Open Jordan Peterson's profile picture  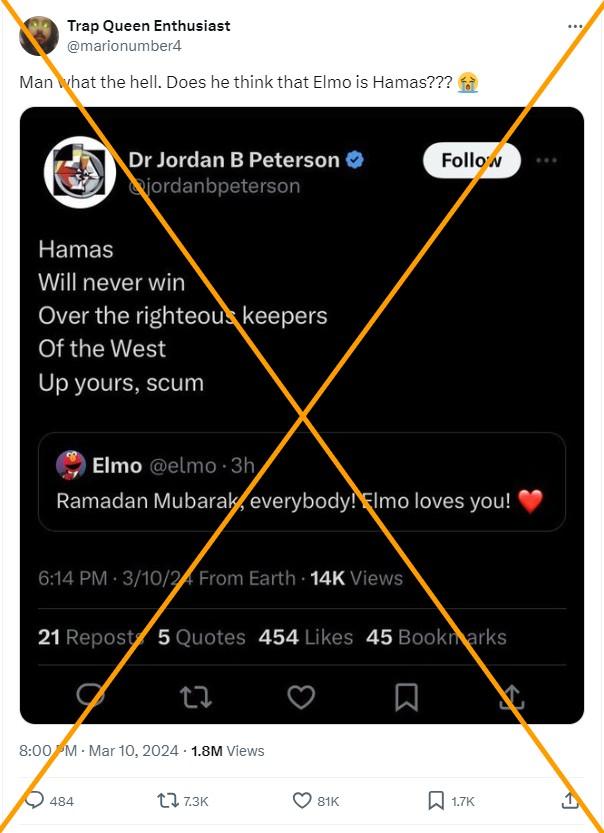[x=80, y=172]
